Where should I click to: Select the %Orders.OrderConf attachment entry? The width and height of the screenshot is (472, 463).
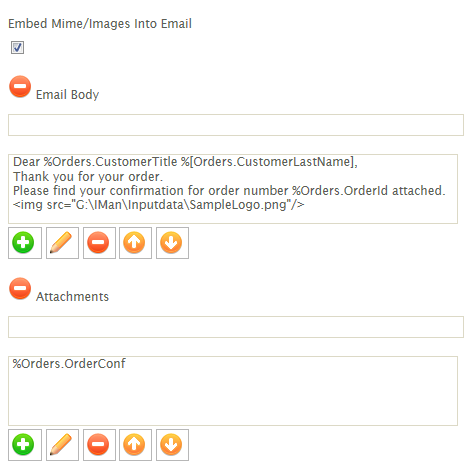pyautogui.click(x=69, y=363)
